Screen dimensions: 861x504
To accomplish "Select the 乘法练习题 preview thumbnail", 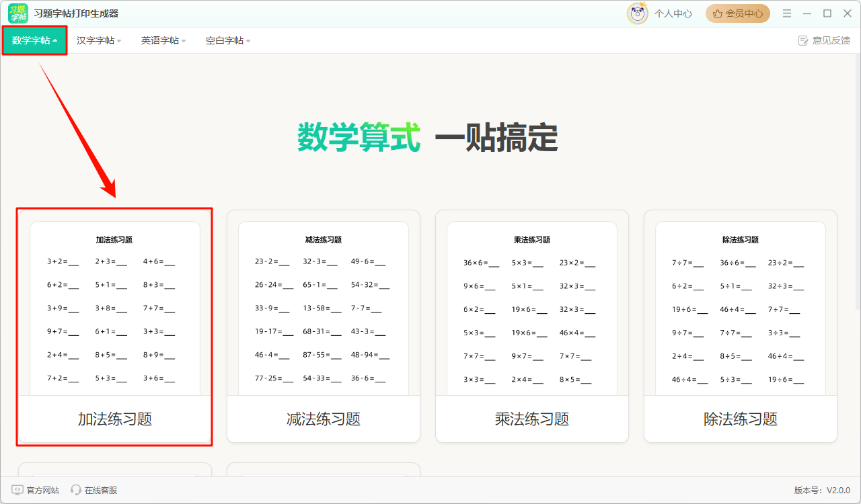I will pos(532,308).
